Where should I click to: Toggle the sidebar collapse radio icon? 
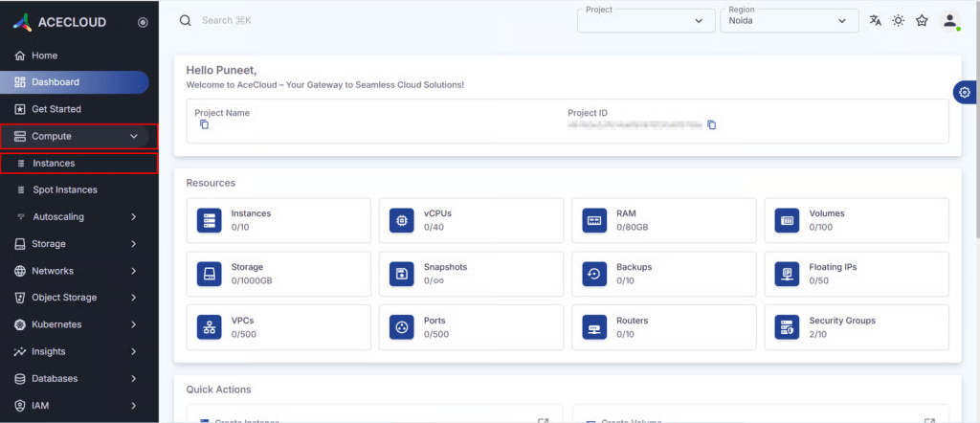[x=143, y=22]
